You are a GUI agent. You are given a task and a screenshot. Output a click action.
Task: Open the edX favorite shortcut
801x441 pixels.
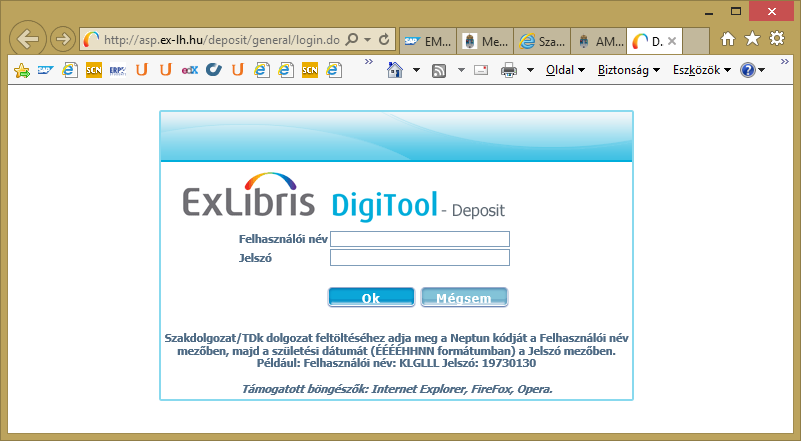point(190,70)
